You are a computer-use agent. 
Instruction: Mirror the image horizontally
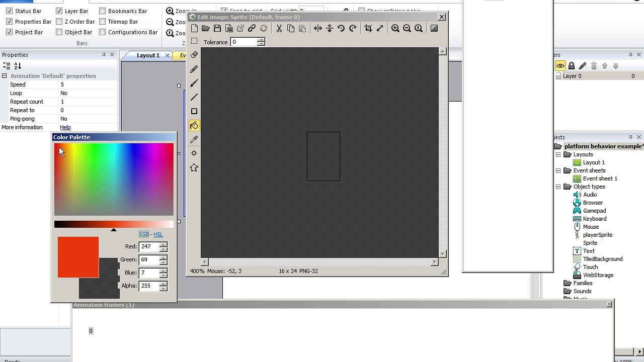[x=318, y=29]
